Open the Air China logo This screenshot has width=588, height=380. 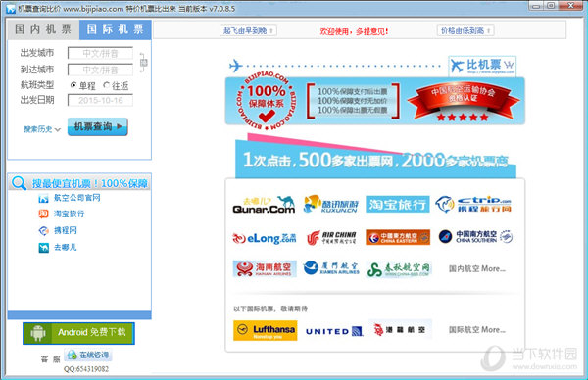[331, 237]
